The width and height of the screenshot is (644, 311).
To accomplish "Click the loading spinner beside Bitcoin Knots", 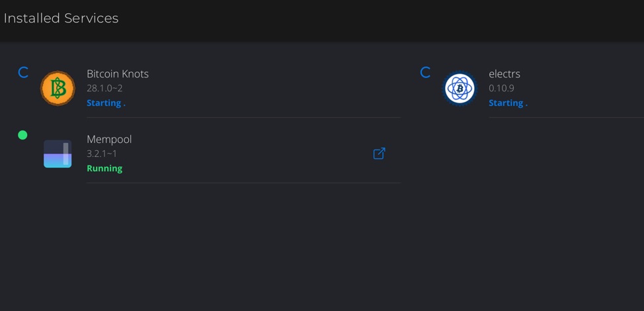I will click(x=23, y=73).
